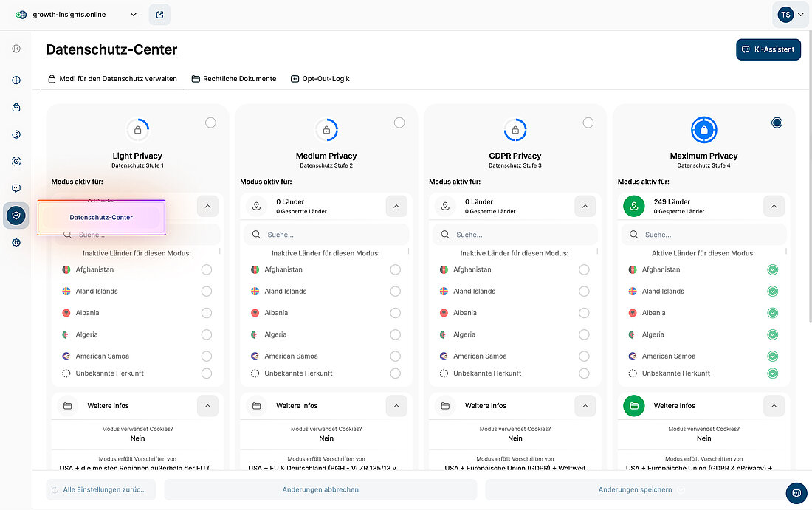Viewport: 812px width, 510px height.
Task: Select the Maximum Privacy mode radio button
Action: tap(777, 123)
